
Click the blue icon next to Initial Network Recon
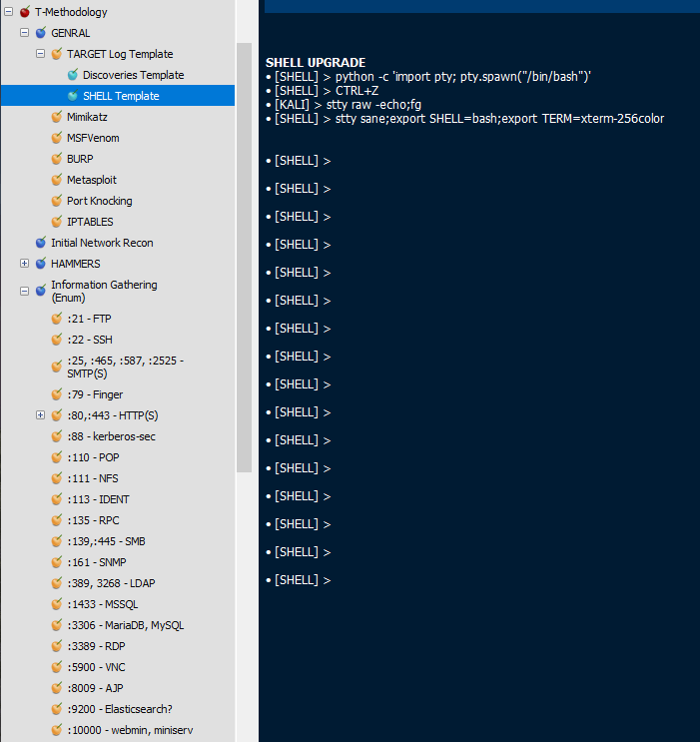click(x=41, y=243)
